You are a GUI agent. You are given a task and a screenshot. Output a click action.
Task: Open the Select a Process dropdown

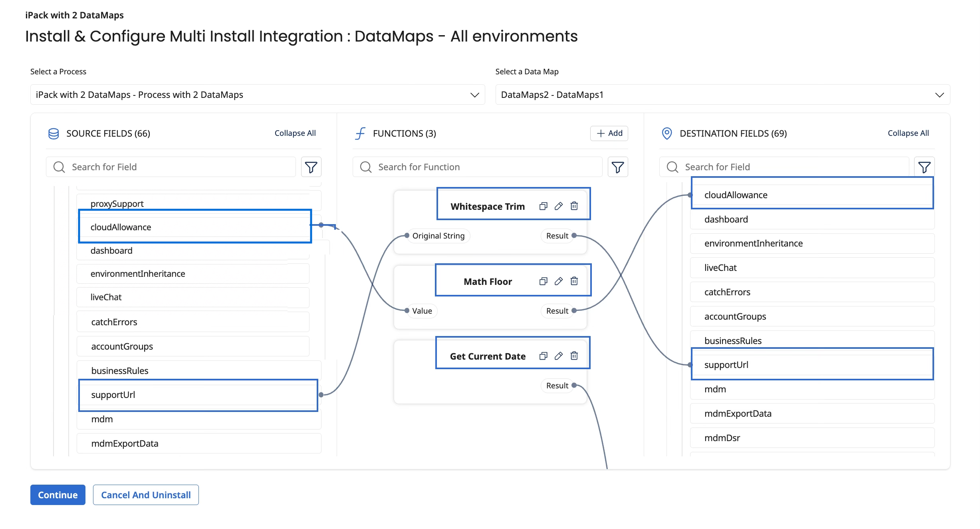point(258,95)
